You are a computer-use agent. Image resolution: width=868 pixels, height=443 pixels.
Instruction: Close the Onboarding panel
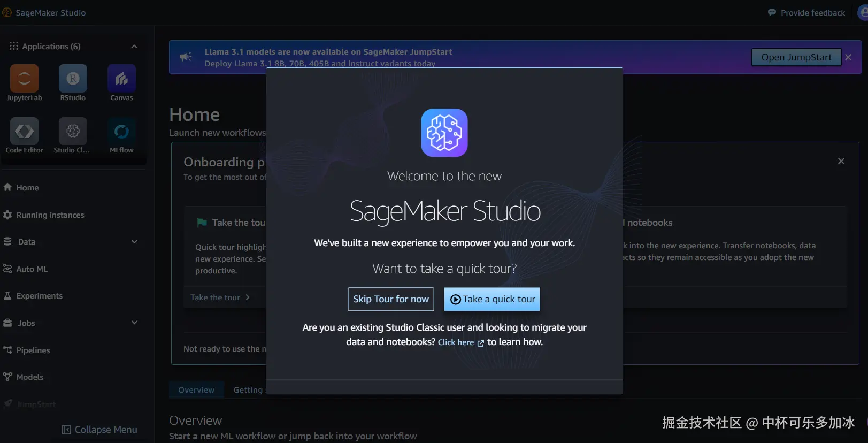(x=841, y=161)
